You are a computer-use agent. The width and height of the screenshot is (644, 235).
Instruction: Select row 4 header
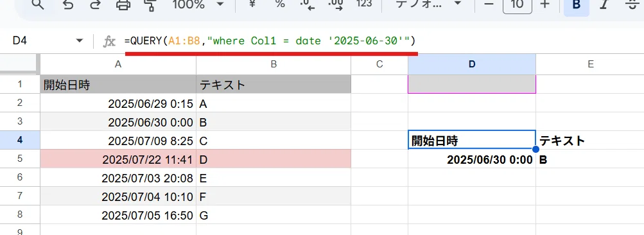[x=20, y=140]
